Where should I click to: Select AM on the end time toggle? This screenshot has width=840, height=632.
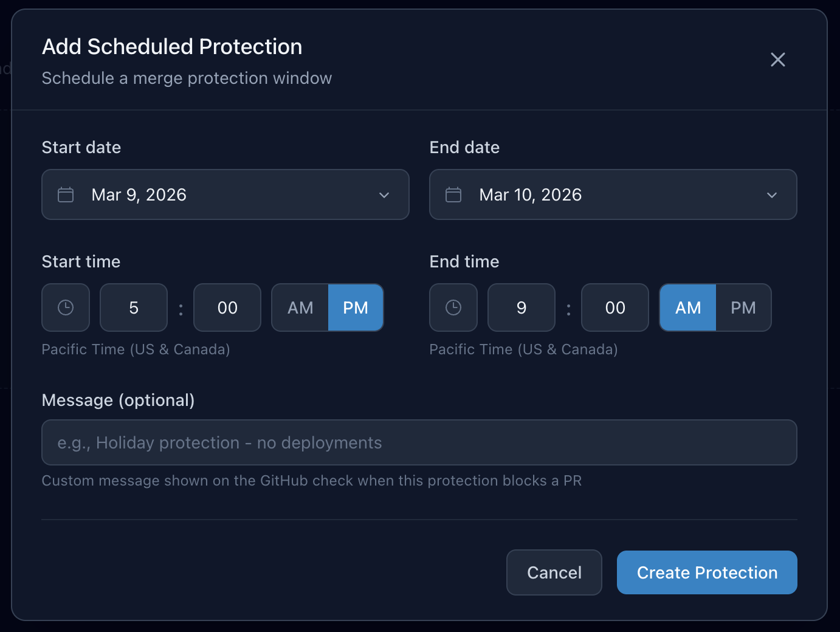click(x=687, y=307)
